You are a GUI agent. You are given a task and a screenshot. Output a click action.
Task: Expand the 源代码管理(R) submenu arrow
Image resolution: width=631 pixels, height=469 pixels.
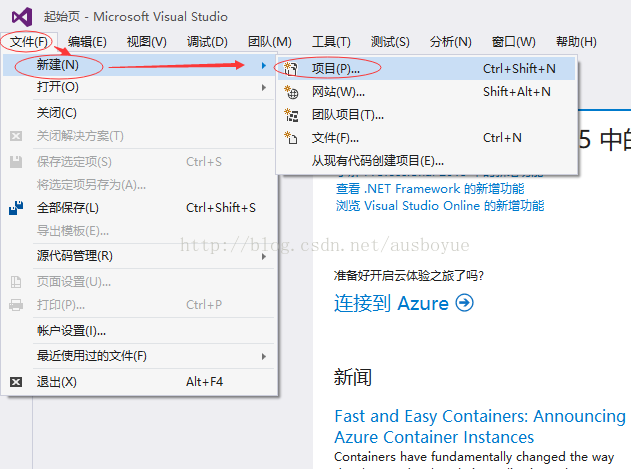pos(264,256)
